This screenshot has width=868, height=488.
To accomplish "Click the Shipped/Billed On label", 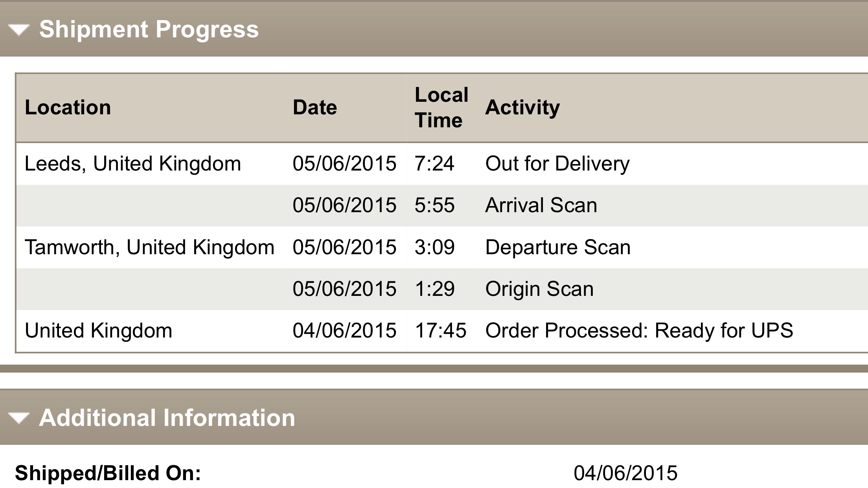I will tap(108, 473).
